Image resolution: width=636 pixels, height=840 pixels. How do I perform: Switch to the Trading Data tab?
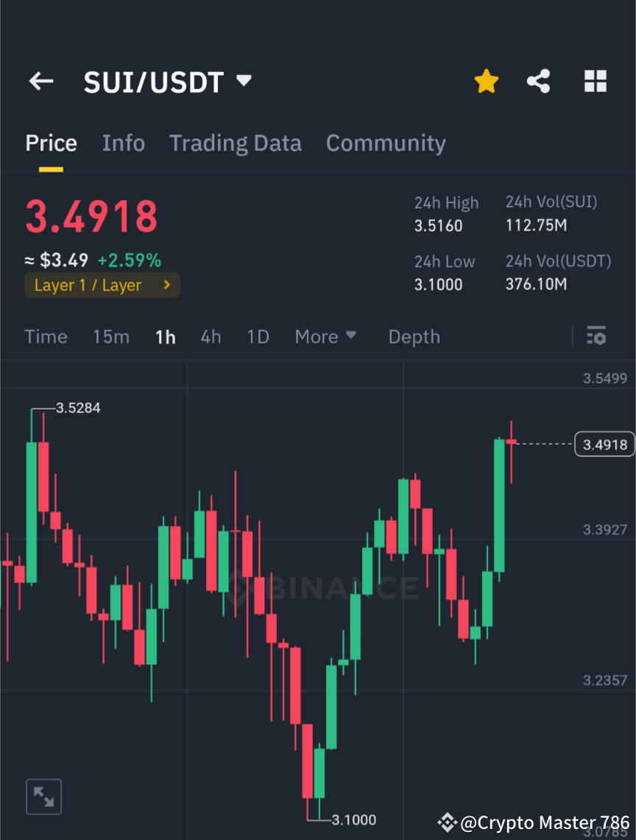235,143
